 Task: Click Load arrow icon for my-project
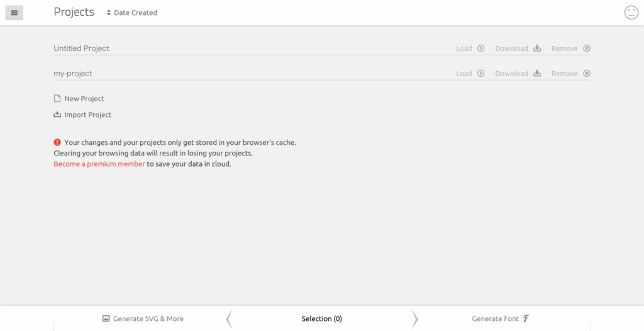[481, 74]
